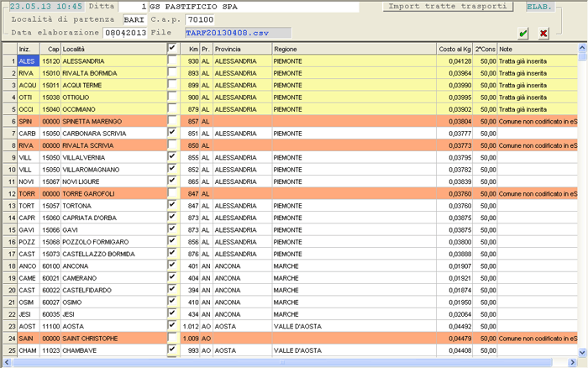Select the POZZOLO FORMIGARO locality cell

tap(113, 242)
